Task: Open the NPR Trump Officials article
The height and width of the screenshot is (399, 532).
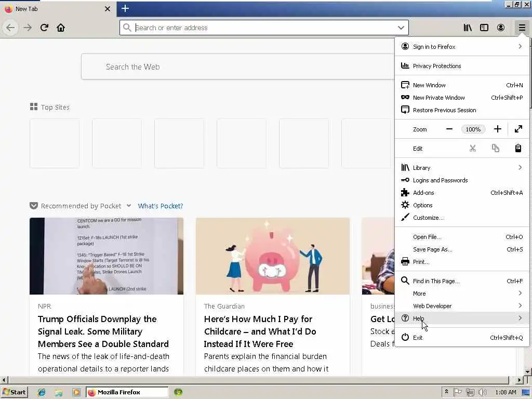Action: coord(103,331)
